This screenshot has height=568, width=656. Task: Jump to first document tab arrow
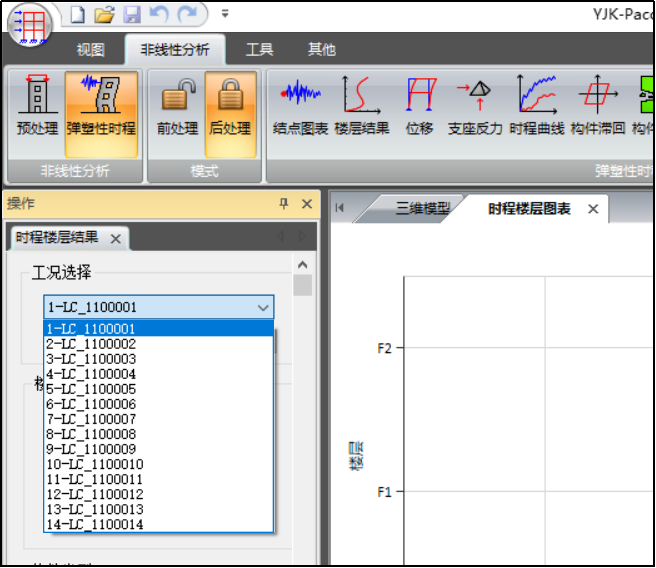click(x=340, y=207)
